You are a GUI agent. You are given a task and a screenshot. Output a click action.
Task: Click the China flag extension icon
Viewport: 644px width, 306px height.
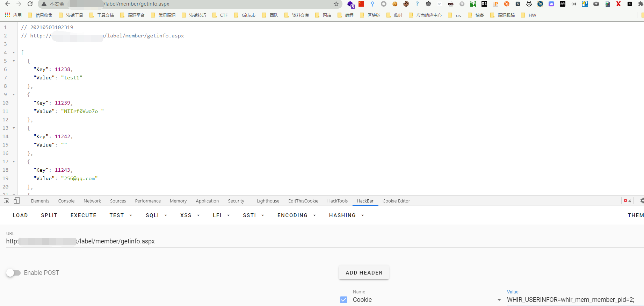pos(361,4)
